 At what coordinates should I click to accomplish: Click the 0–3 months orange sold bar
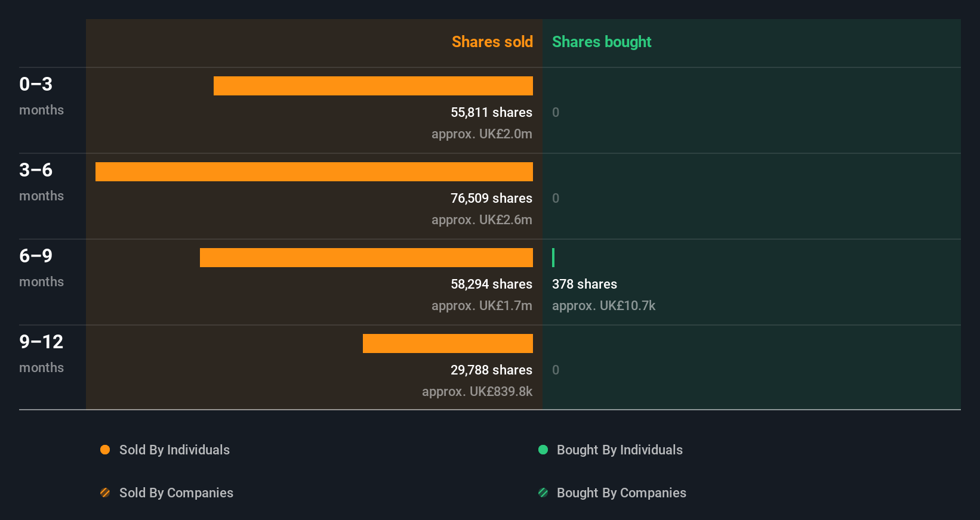373,86
